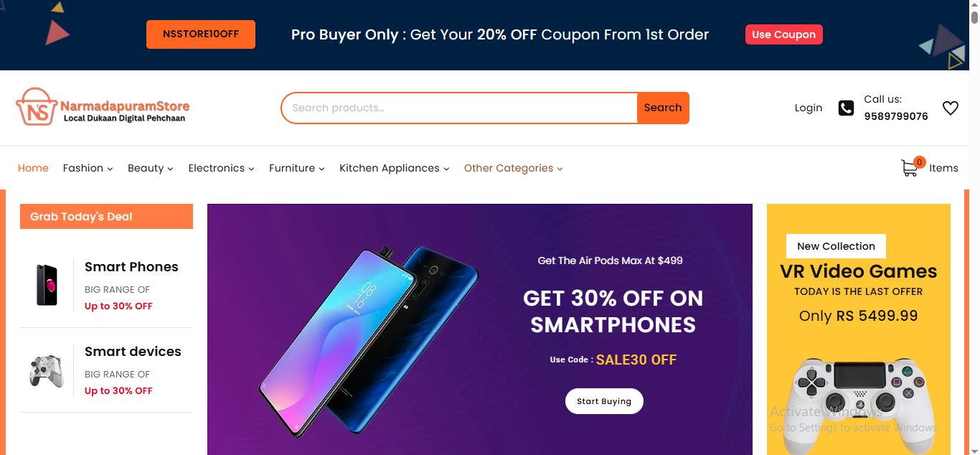Expand the Electronics category dropdown
Screen dimensions: 980x455
point(221,168)
